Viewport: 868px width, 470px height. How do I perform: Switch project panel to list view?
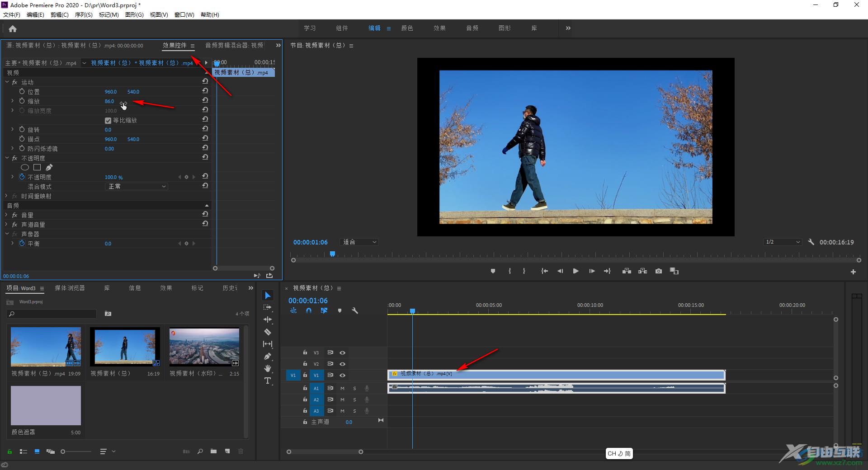[x=24, y=451]
